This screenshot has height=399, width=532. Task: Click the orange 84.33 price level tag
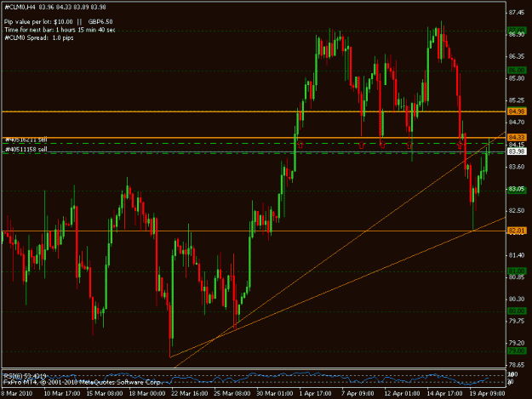click(x=517, y=137)
